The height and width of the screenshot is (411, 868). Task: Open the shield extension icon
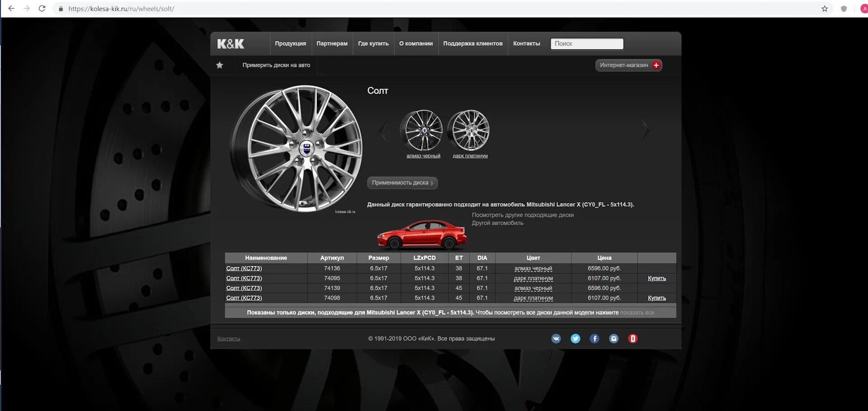[x=844, y=9]
